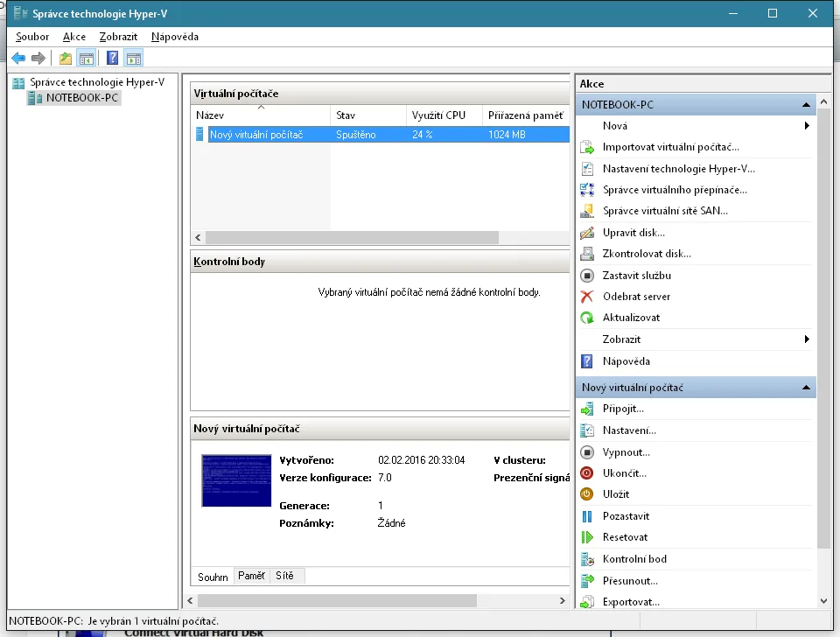Toggle the action pane toolbar icon
The height and width of the screenshot is (637, 840).
tap(133, 58)
